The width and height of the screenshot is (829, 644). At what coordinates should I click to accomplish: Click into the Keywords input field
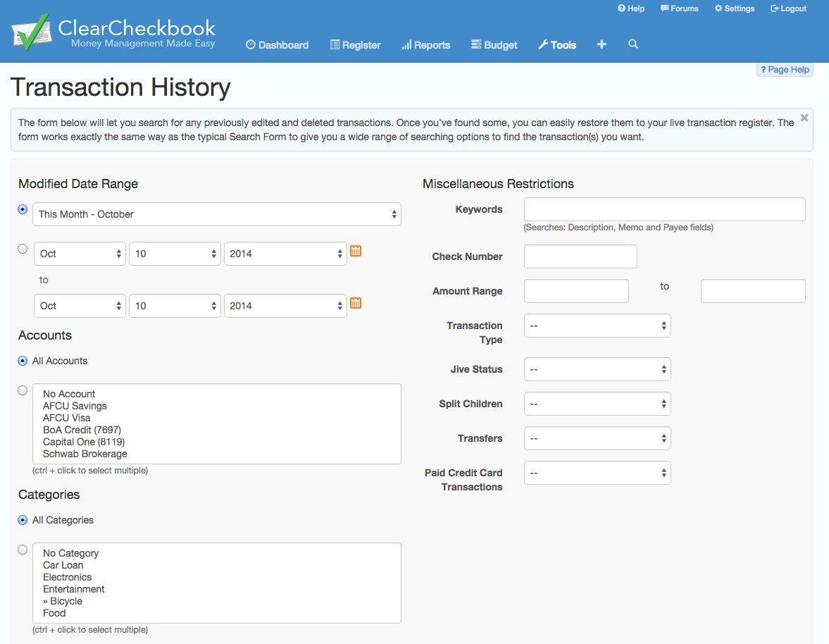664,209
